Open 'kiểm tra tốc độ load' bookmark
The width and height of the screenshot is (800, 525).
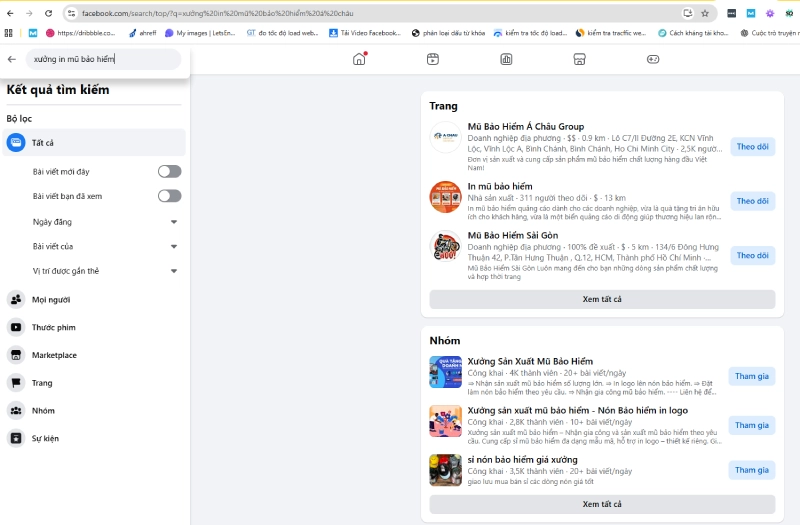(530, 33)
